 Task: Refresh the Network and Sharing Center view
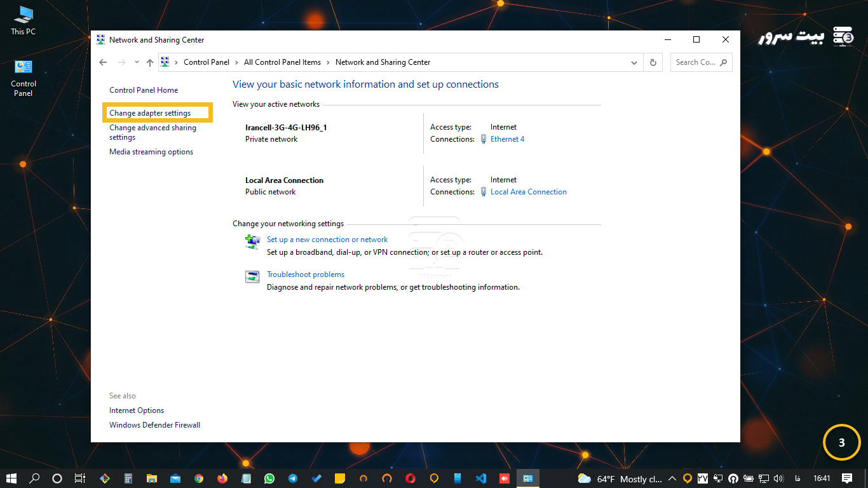point(653,62)
